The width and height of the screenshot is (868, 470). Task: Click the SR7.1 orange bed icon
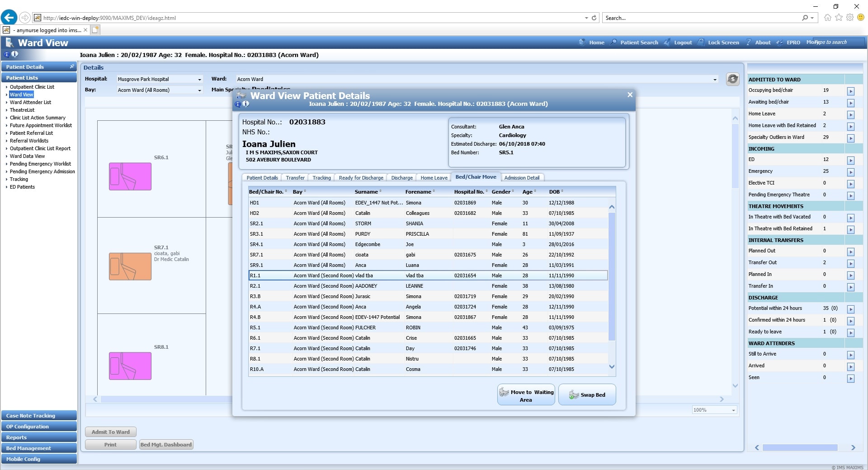pyautogui.click(x=130, y=266)
